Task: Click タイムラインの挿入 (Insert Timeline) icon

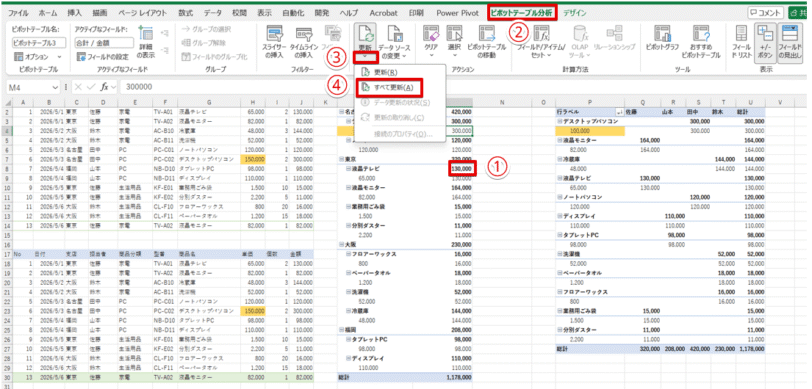Action: (x=303, y=34)
